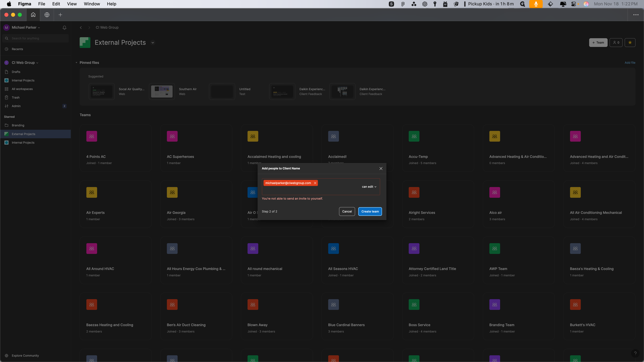Click the Search for anything field
Image resolution: width=644 pixels, height=362 pixels.
coord(36,38)
